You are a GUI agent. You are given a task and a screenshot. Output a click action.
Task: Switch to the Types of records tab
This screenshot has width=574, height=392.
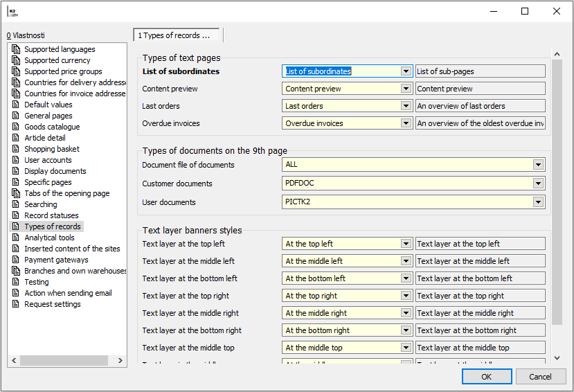tap(177, 35)
